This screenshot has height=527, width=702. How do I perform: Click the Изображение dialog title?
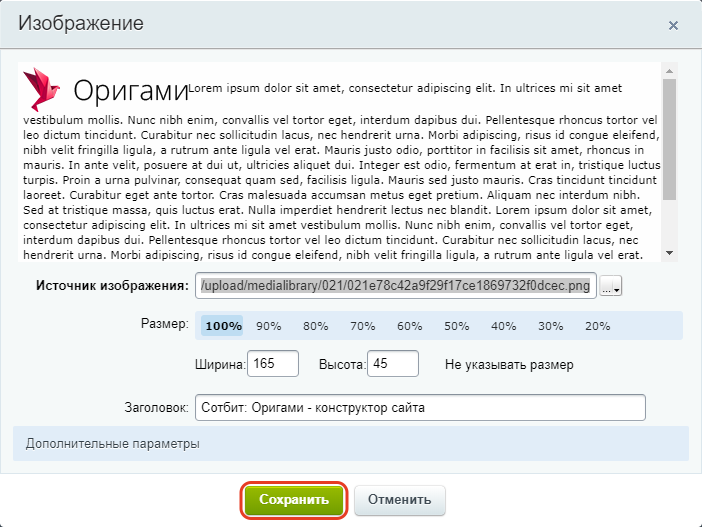point(81,23)
